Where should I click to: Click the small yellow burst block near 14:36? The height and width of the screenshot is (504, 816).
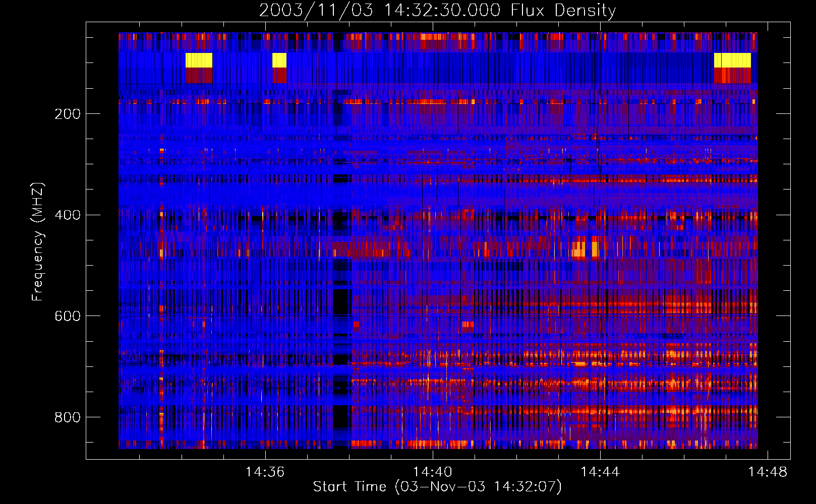click(279, 60)
